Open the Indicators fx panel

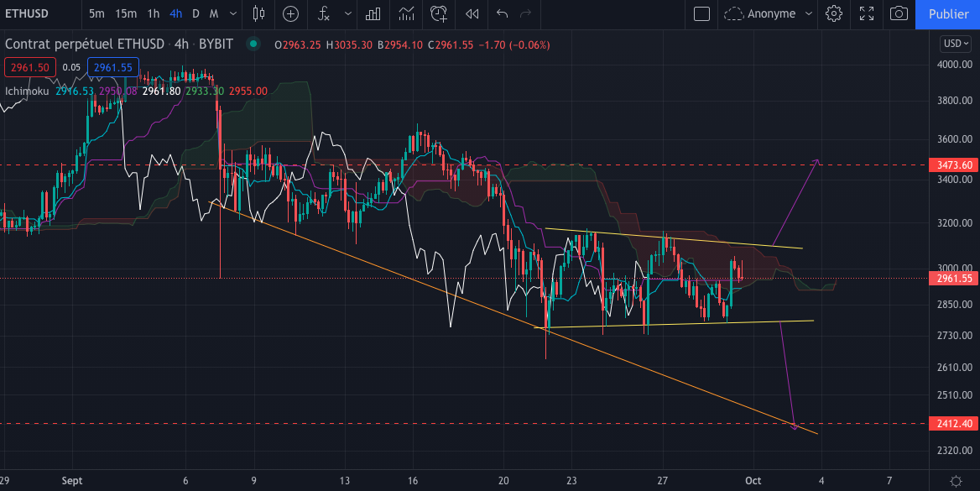[323, 14]
